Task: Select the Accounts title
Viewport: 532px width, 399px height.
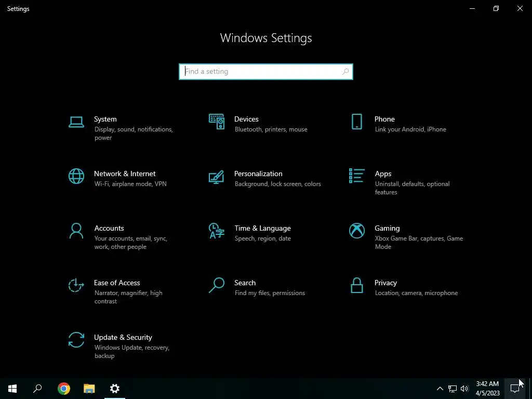Action: 109,229
